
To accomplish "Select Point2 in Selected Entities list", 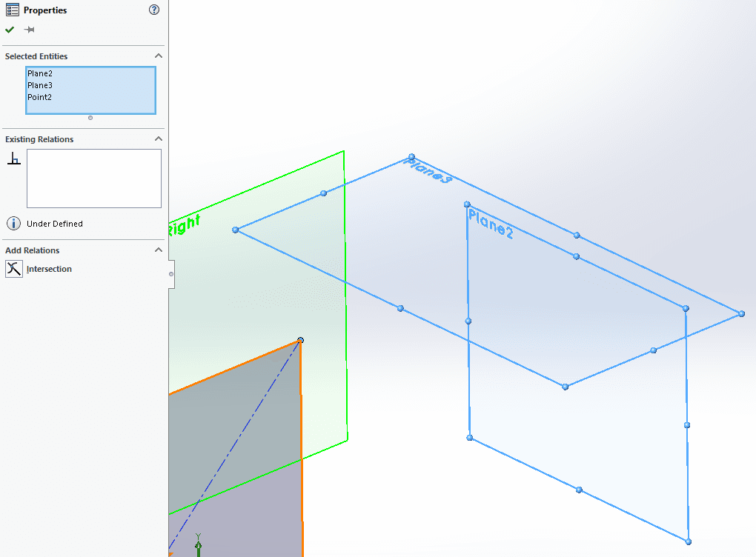I will 40,97.
